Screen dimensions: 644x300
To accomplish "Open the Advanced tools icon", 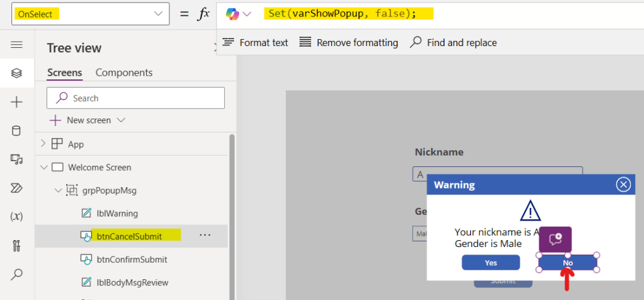I will (17, 245).
